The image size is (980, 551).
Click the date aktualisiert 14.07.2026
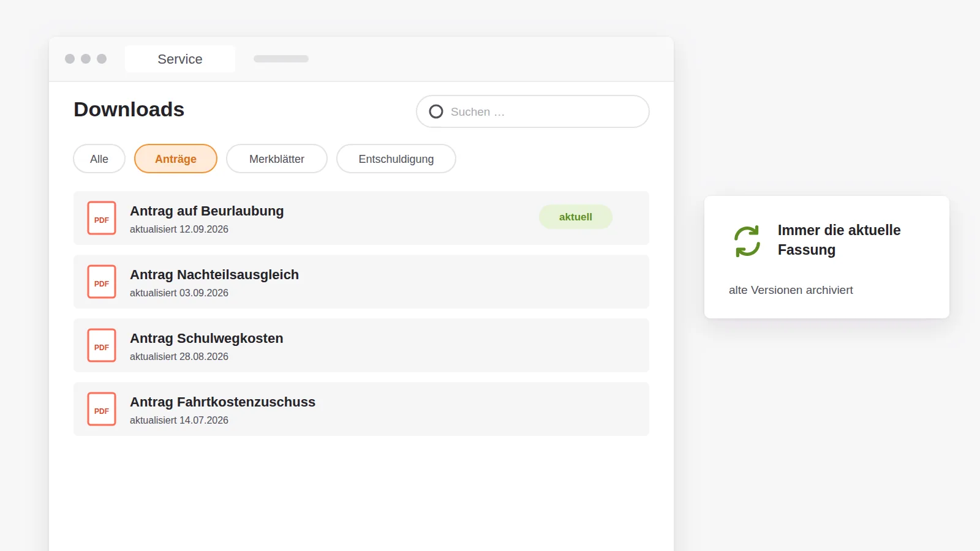pyautogui.click(x=179, y=420)
